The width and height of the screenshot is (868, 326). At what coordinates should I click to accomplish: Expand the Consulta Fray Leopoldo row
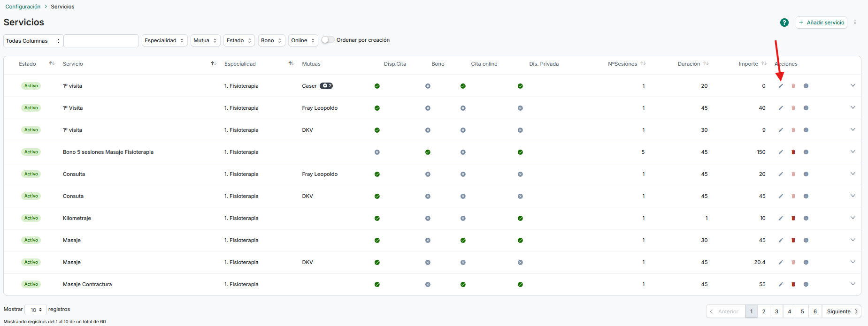tap(853, 174)
